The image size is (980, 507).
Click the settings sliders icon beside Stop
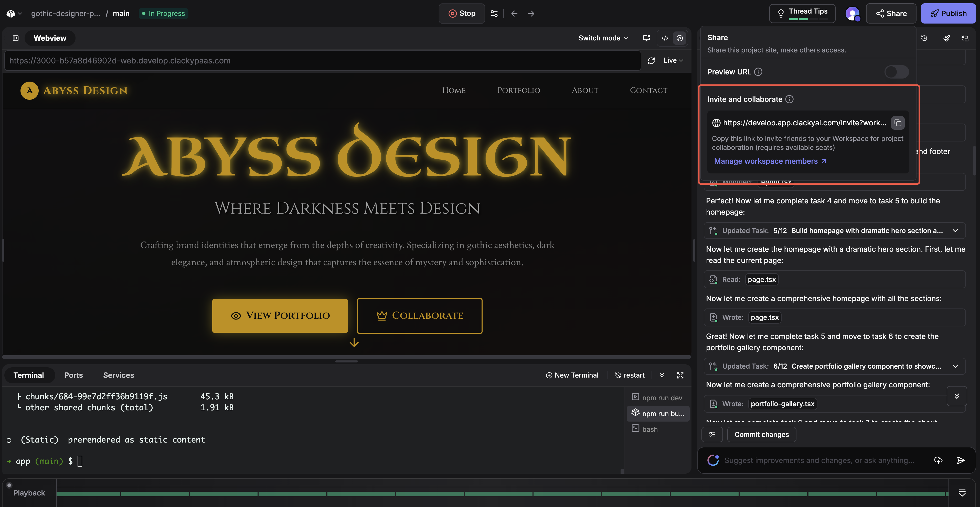point(494,14)
